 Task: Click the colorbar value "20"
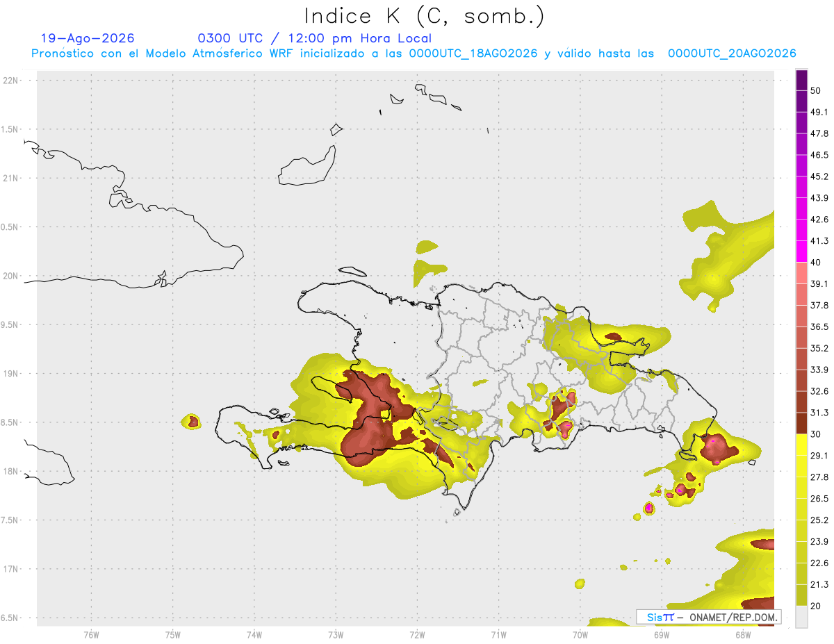coord(817,606)
